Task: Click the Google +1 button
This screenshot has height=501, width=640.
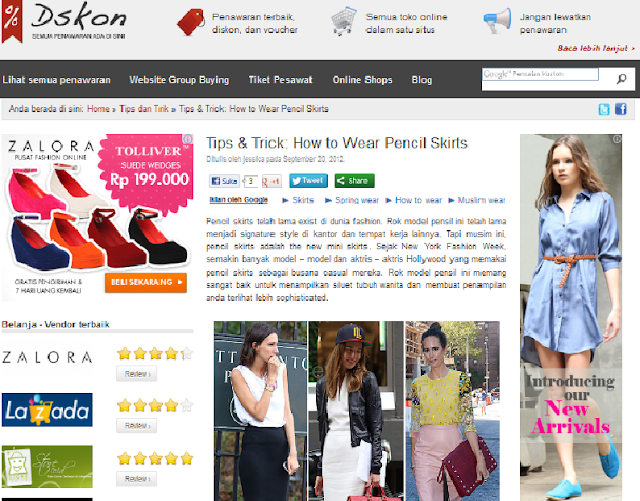Action: pyautogui.click(x=272, y=181)
